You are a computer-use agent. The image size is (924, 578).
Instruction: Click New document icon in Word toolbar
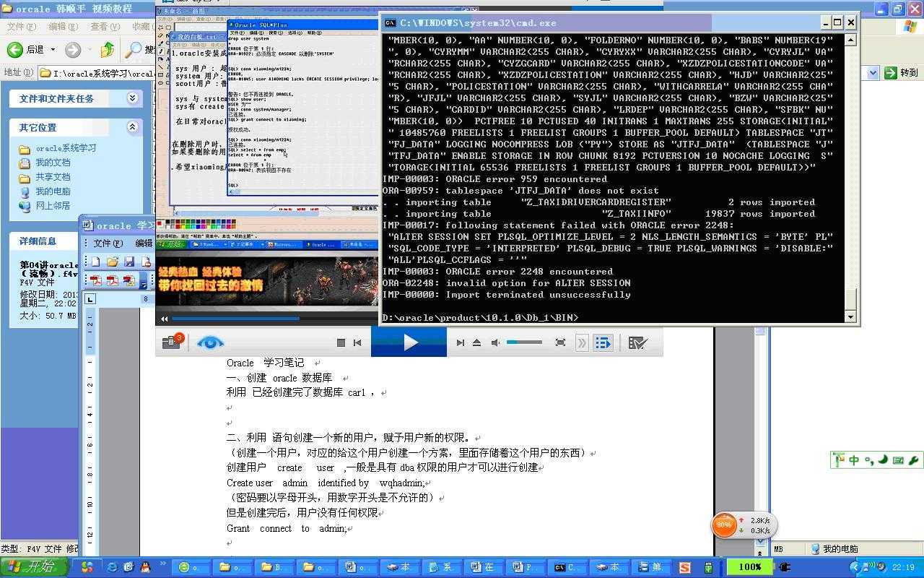(x=96, y=262)
